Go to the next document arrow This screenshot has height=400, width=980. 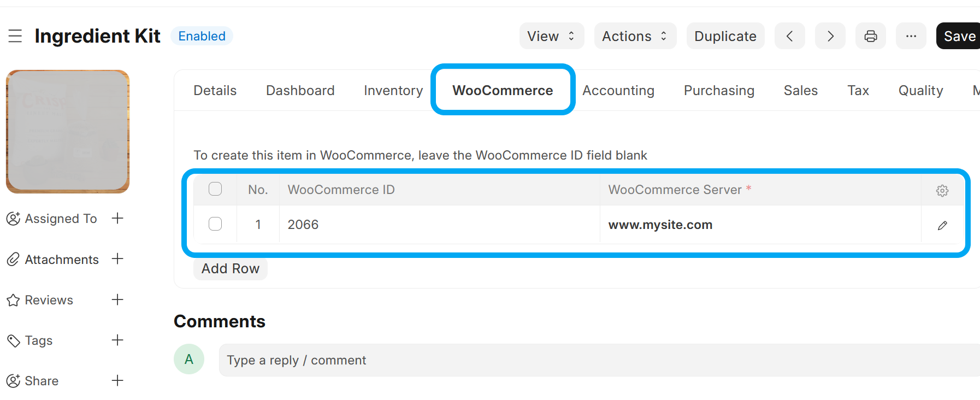point(830,36)
